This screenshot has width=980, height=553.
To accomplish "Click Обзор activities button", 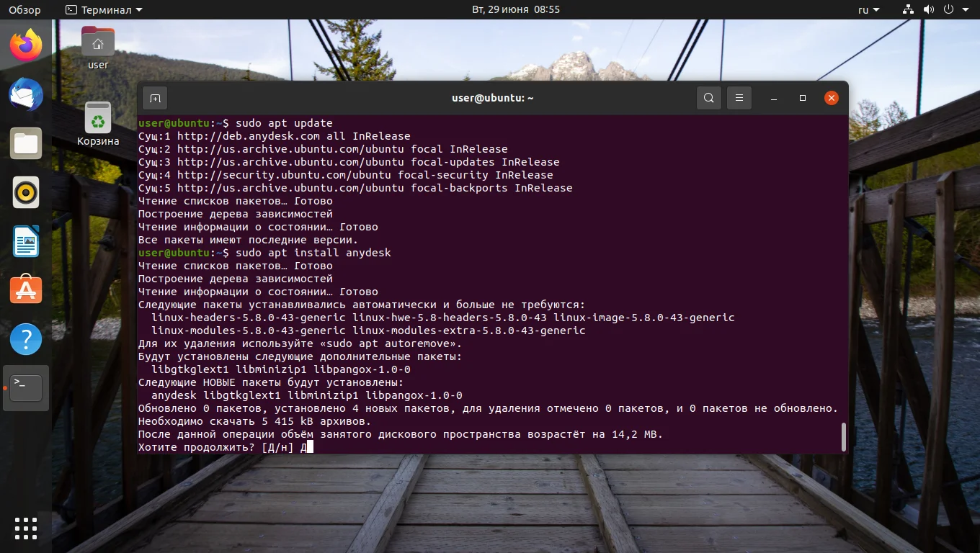I will pos(24,10).
